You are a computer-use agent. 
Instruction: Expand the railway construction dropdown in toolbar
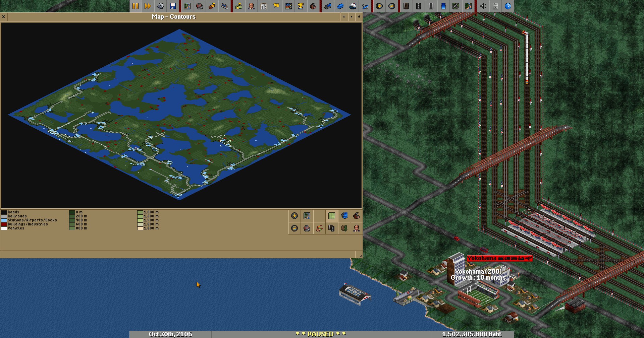click(406, 6)
